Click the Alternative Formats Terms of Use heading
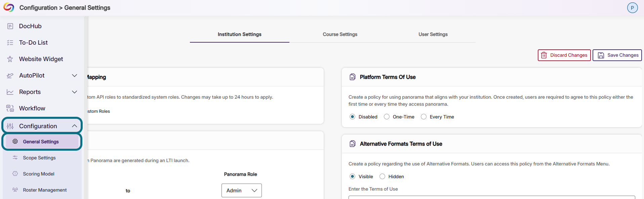The width and height of the screenshot is (644, 199). (401, 144)
